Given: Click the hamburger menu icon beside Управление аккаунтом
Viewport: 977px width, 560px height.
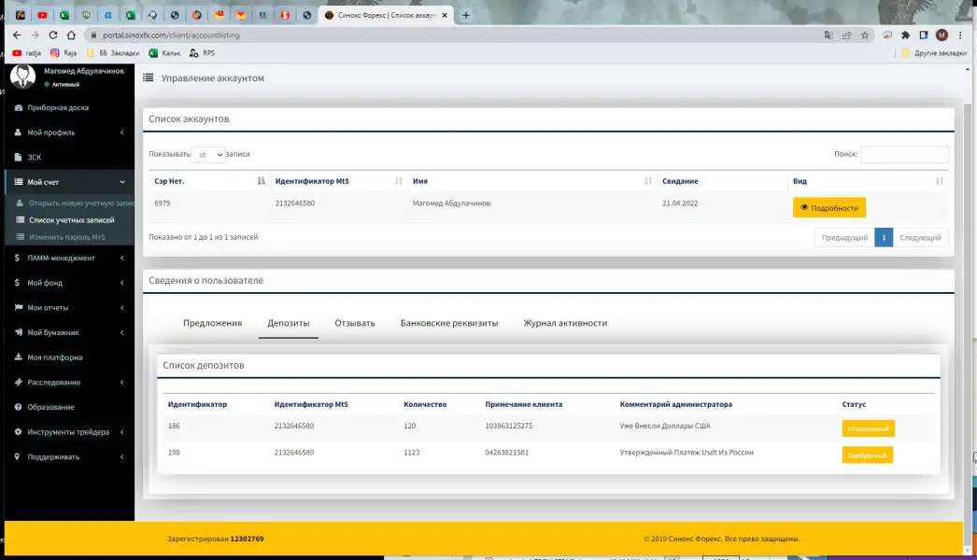Looking at the screenshot, I should (x=149, y=78).
